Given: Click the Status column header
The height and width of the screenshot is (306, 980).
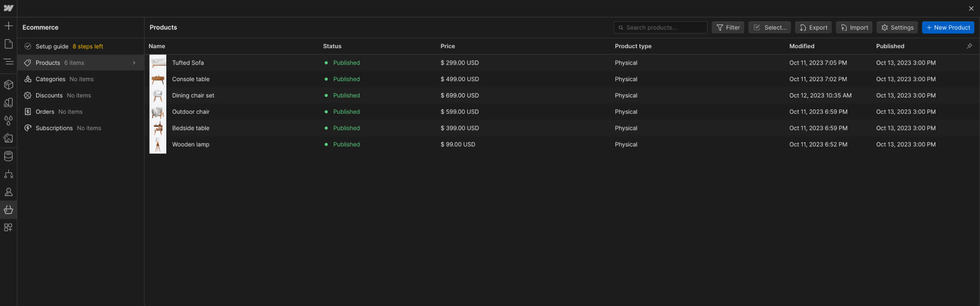Looking at the screenshot, I should point(332,46).
